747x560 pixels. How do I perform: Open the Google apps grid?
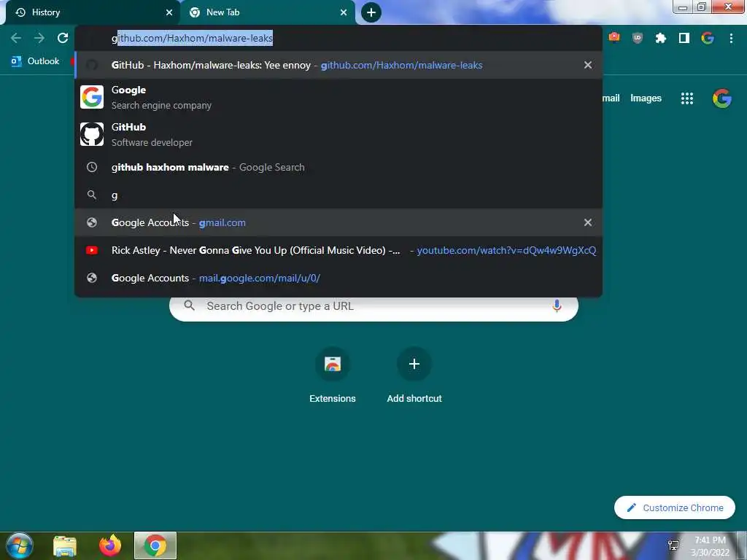[x=687, y=98]
